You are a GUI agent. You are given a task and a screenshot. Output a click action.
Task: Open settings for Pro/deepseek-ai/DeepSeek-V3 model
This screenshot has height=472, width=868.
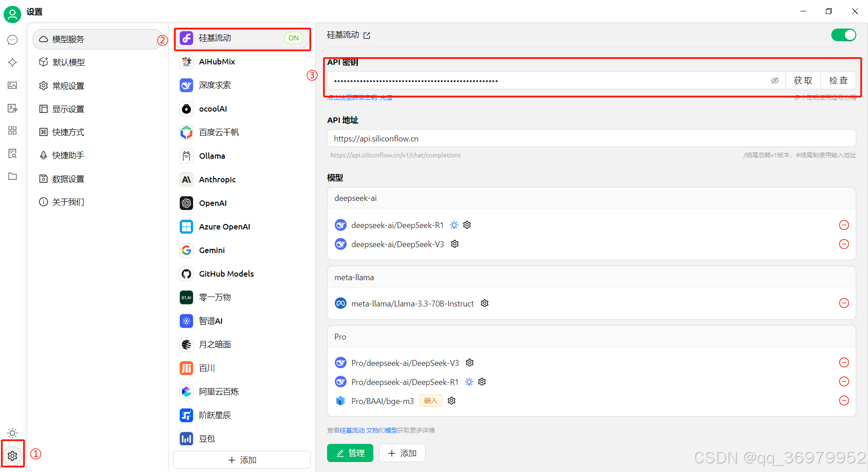470,363
